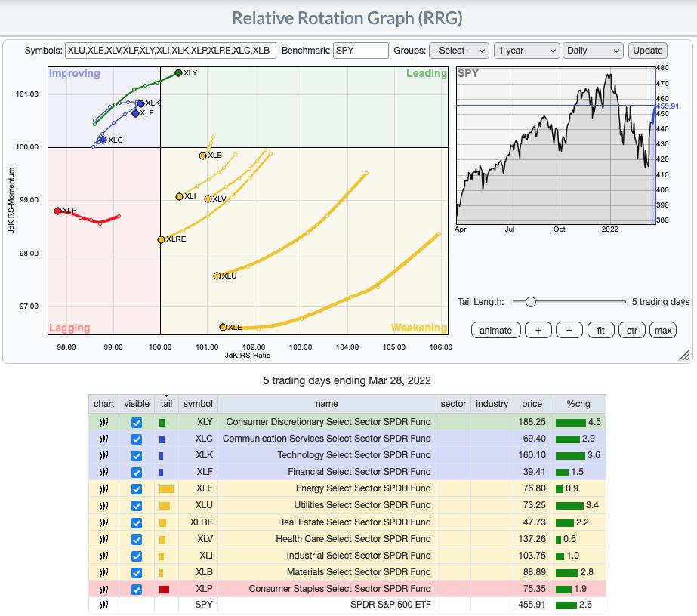The width and height of the screenshot is (697, 616).
Task: Zoom out with the minus button
Action: [x=569, y=330]
